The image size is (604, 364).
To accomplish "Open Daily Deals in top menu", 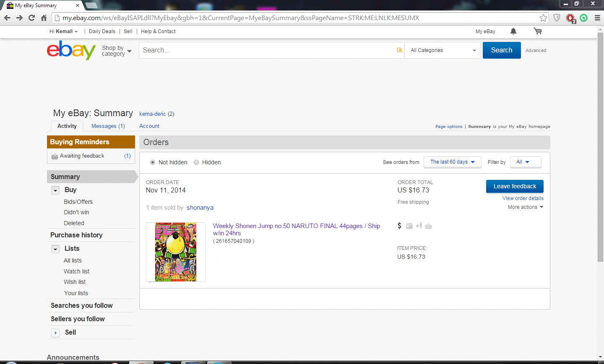I will point(102,31).
